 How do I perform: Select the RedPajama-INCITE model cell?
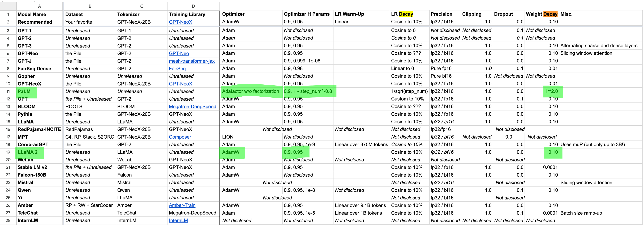[x=39, y=130]
